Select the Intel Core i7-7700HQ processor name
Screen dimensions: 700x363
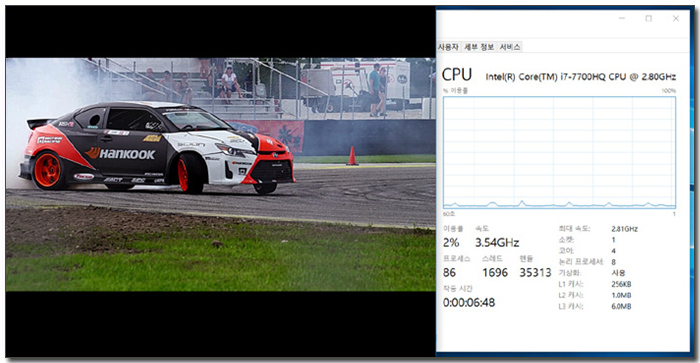point(580,77)
